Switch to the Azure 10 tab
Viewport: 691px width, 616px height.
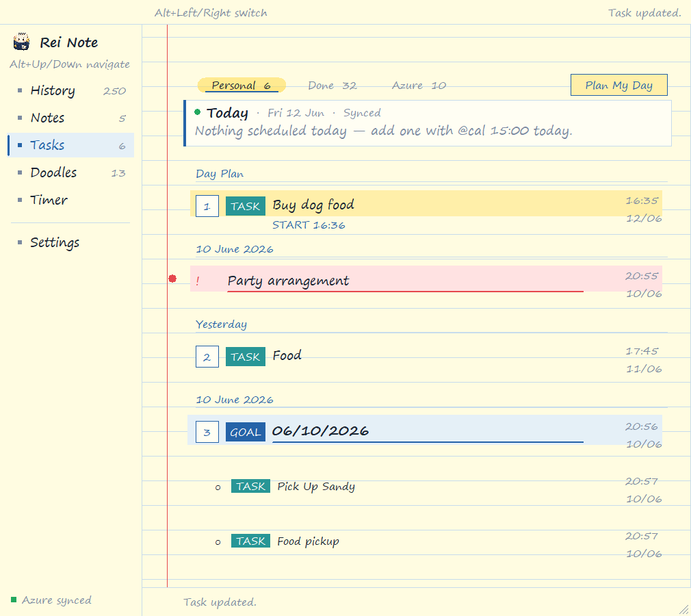(419, 86)
